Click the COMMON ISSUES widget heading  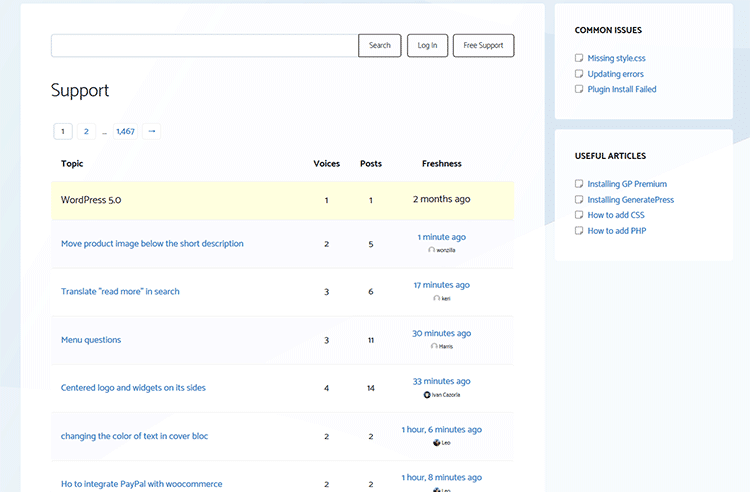pos(608,30)
